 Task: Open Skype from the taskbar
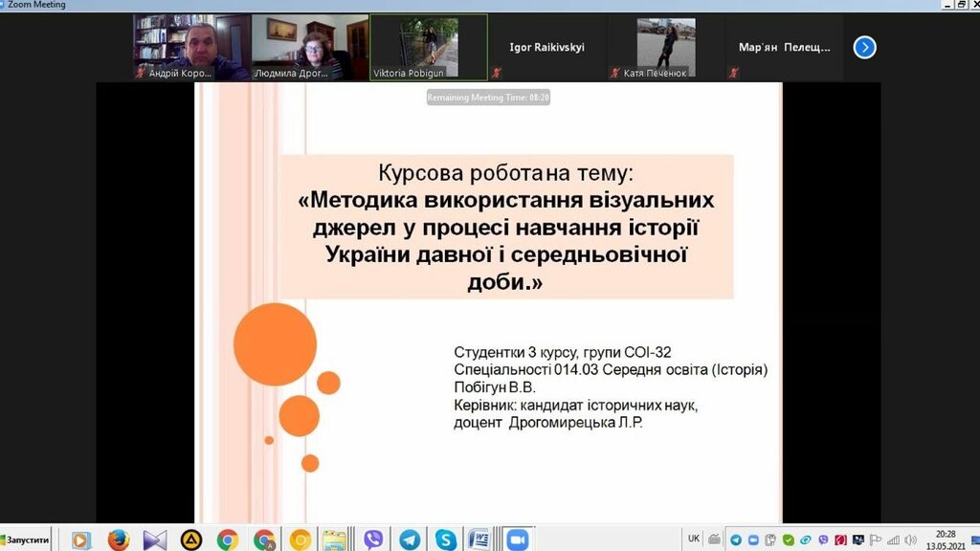[445, 540]
